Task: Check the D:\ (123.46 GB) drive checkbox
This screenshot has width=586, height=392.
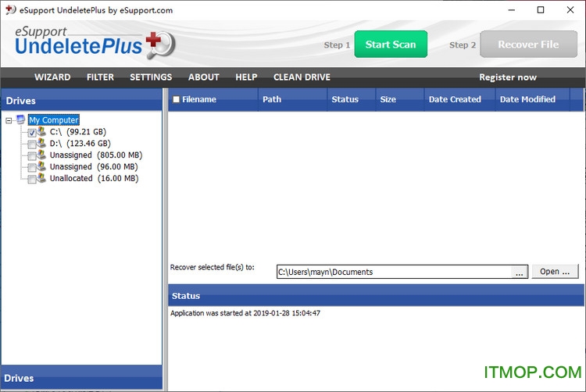Action: coord(32,144)
